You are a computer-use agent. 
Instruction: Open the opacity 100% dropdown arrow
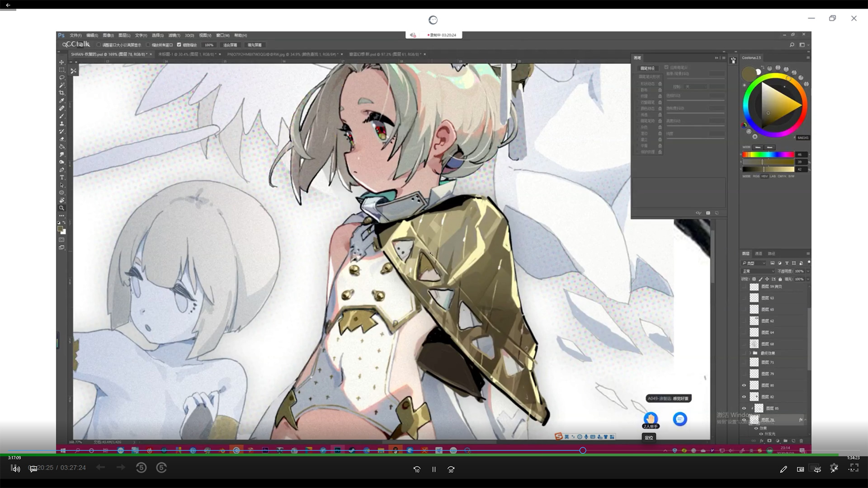(x=808, y=271)
